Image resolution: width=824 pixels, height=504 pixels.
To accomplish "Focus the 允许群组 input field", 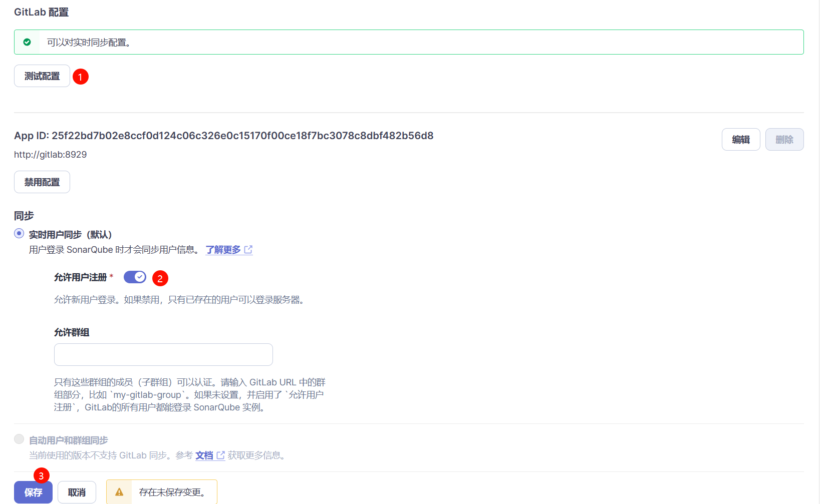I will pyautogui.click(x=163, y=354).
